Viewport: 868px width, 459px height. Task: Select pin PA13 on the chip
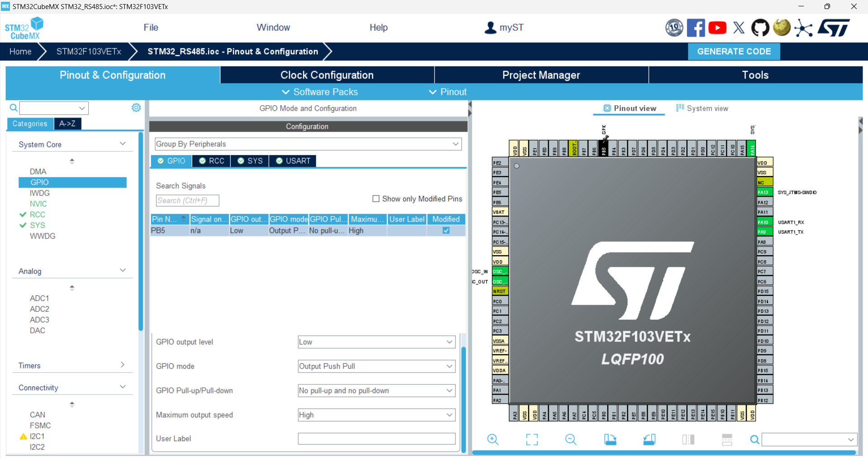(x=765, y=192)
